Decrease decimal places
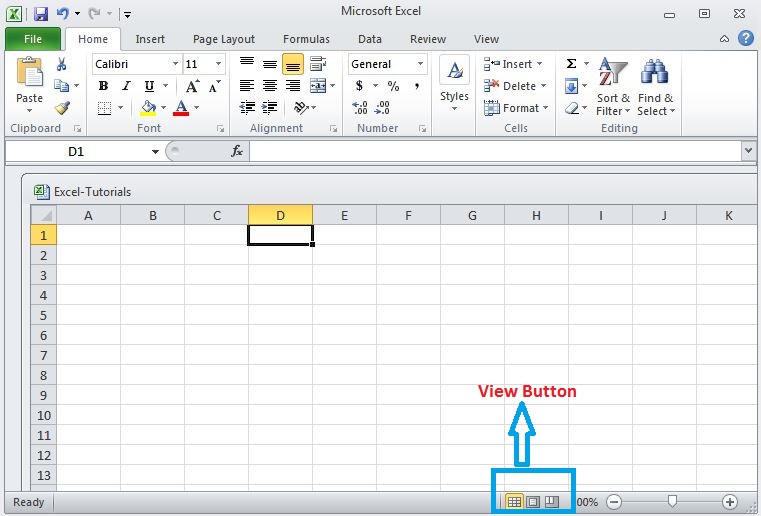The height and width of the screenshot is (516, 761). pos(382,107)
